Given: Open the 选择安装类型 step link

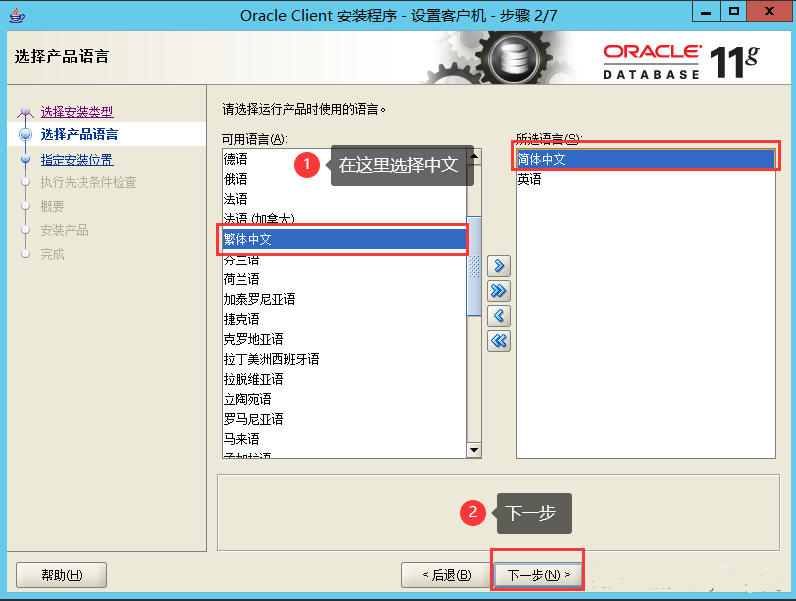Looking at the screenshot, I should click(x=77, y=112).
